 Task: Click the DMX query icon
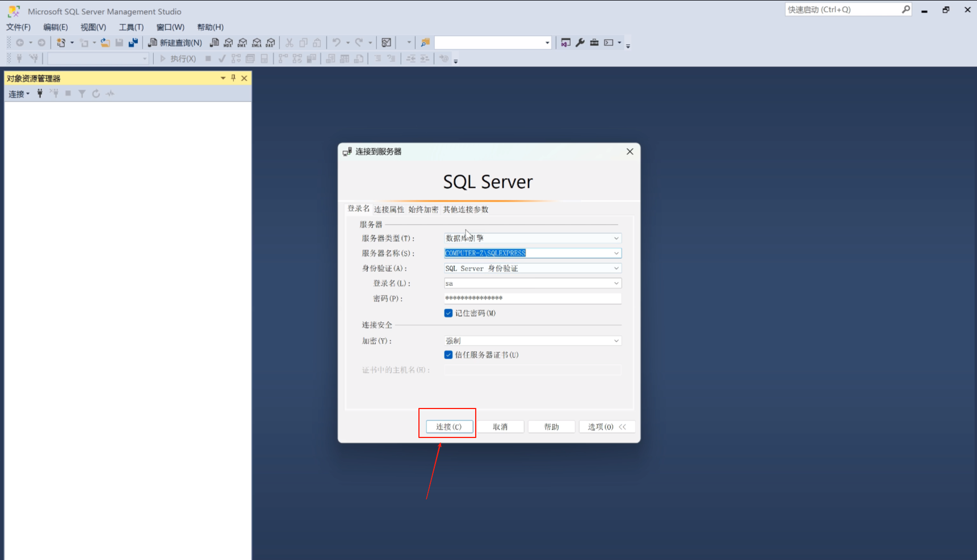(242, 43)
